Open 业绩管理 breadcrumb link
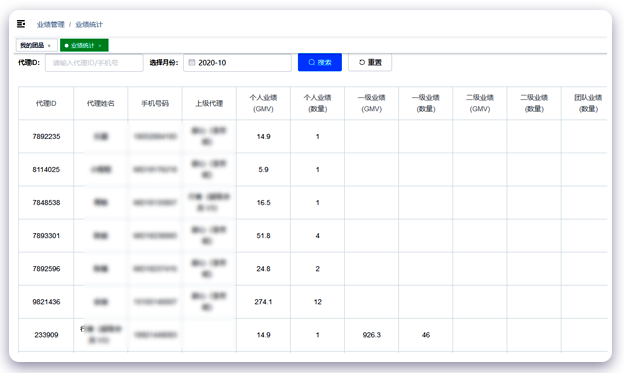The width and height of the screenshot is (624, 373). coord(51,25)
